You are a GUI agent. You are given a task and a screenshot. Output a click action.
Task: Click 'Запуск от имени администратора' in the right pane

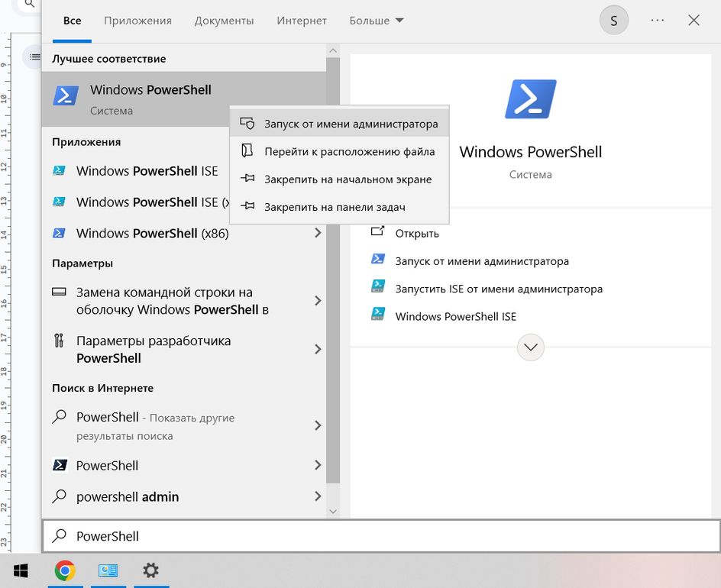482,261
